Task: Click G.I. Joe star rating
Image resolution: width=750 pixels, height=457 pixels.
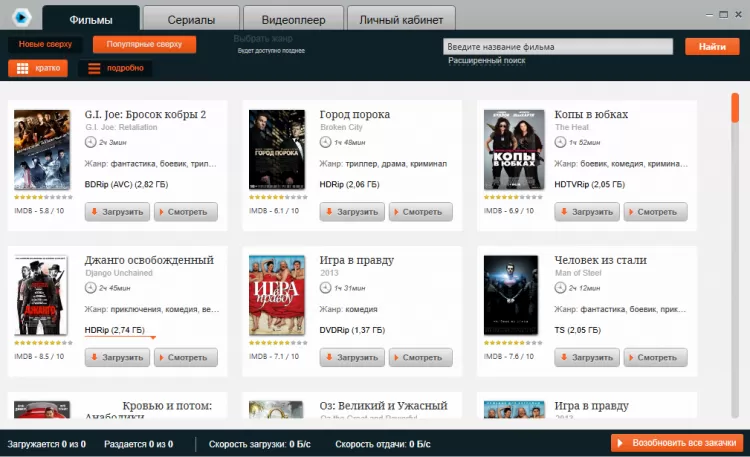Action: tap(43, 197)
